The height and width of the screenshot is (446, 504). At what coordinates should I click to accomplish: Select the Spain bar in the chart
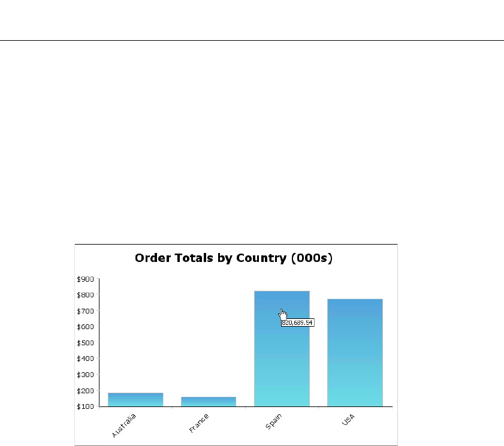pos(282,348)
